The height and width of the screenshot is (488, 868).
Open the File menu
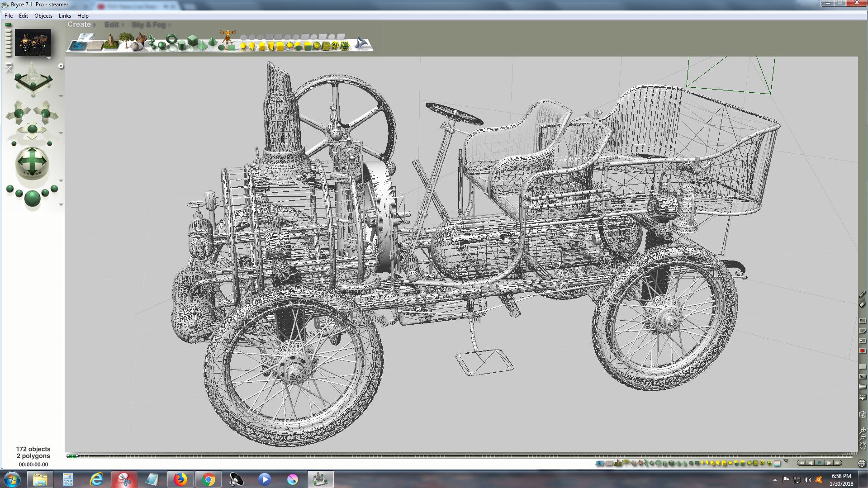pos(9,15)
